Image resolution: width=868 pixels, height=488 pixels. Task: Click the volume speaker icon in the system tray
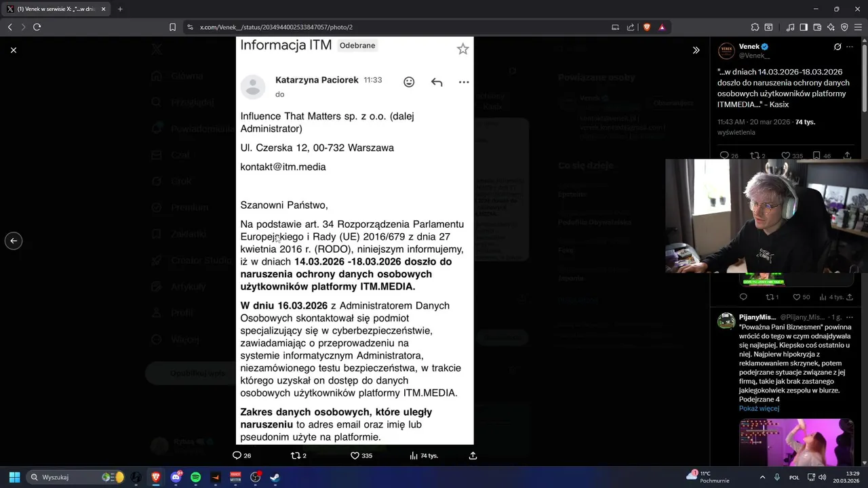tap(822, 477)
